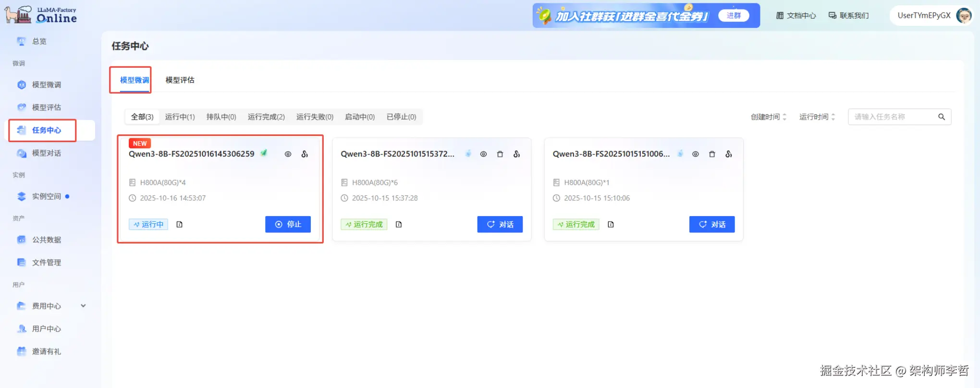Open the log icon on the 15:10:06 task card

coord(611,224)
